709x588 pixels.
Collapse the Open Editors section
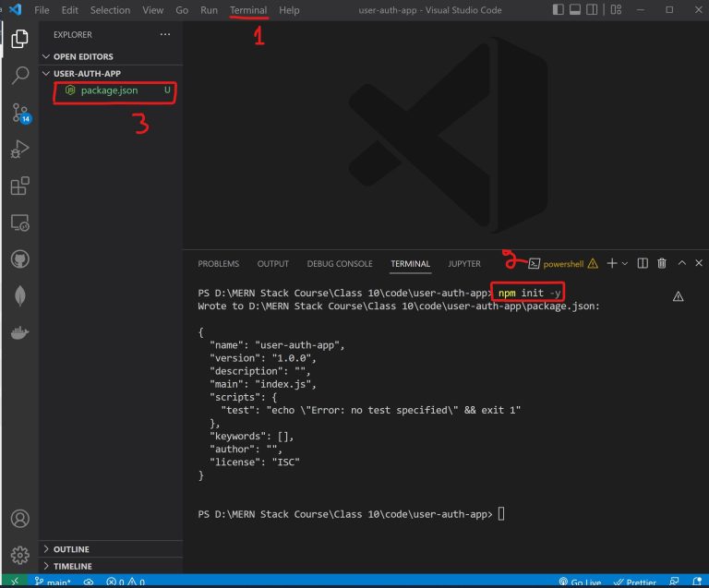coord(111,56)
